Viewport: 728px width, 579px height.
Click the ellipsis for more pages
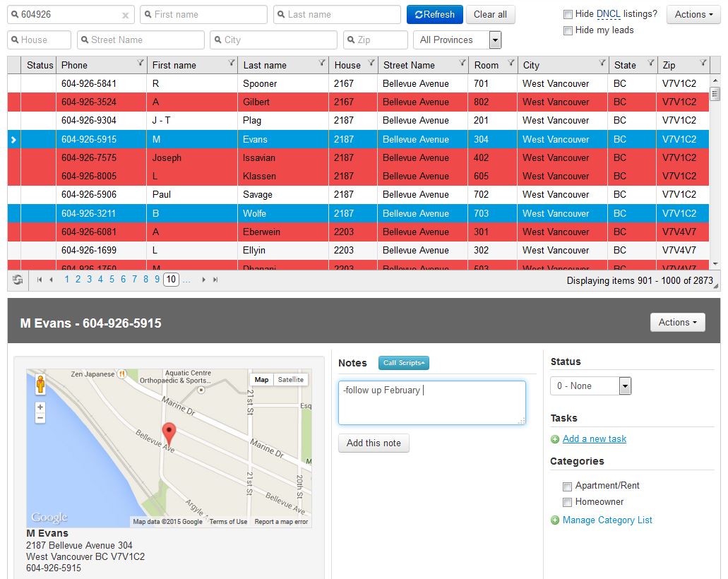click(x=186, y=280)
